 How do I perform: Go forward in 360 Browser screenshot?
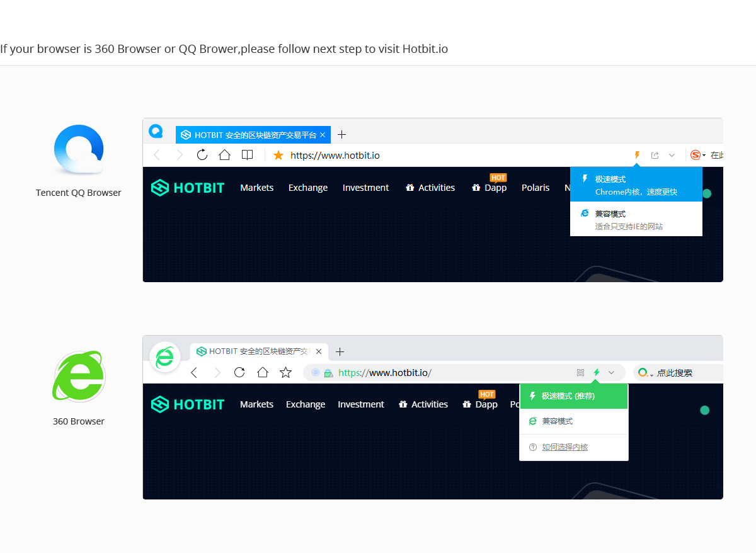point(217,372)
